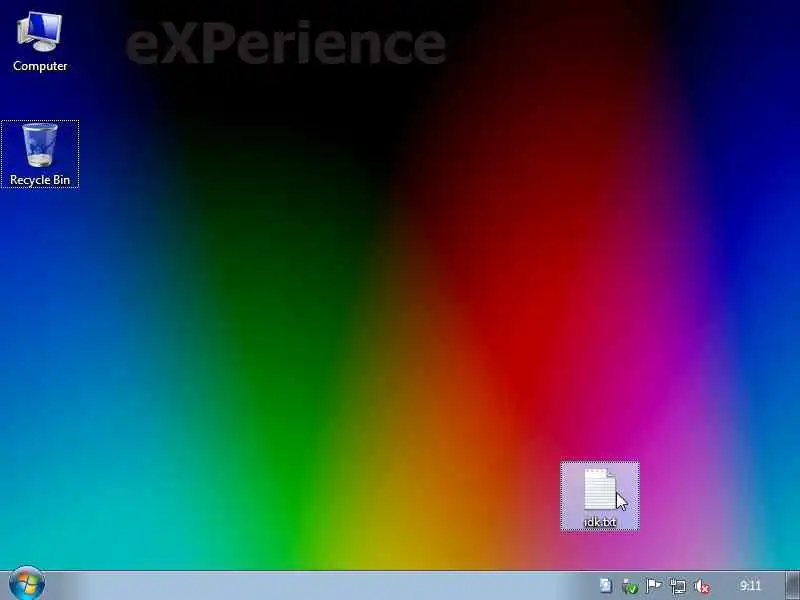Viewport: 800px width, 600px height.
Task: Select the Recycle Bin icon
Action: pyautogui.click(x=40, y=154)
